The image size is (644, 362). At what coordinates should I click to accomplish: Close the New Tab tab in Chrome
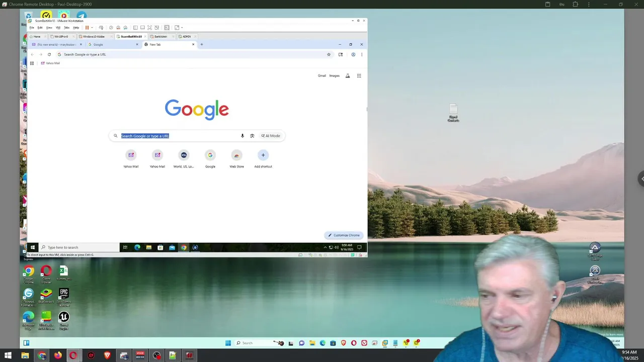tap(193, 44)
